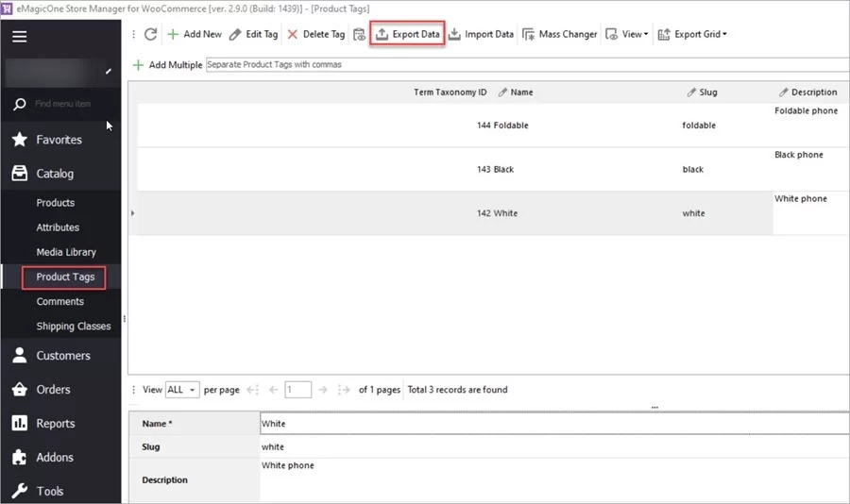This screenshot has width=850, height=504.
Task: Open Export Data wizard
Action: point(407,34)
